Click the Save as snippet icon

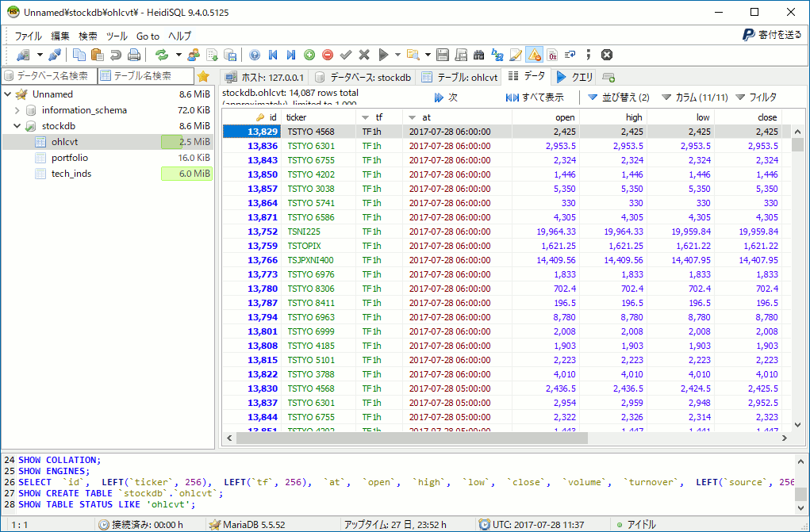tap(461, 55)
